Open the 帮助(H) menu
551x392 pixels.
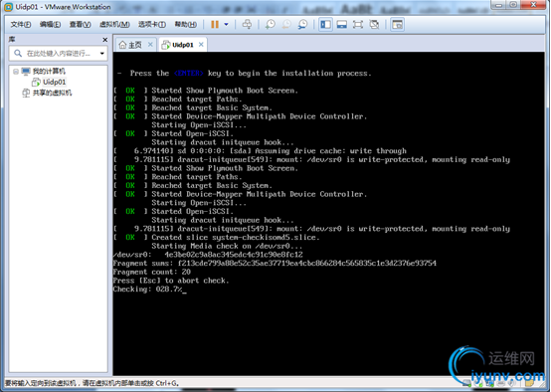click(x=186, y=24)
